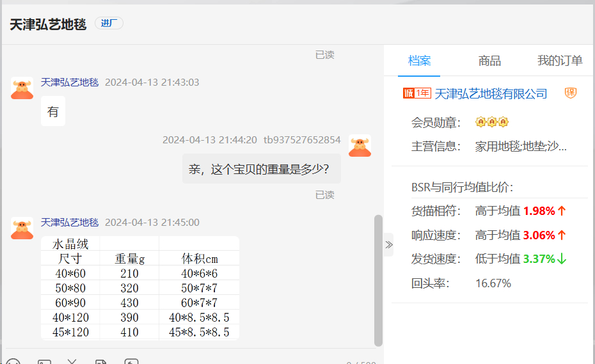
Task: Click the member medal icons
Action: (x=492, y=122)
